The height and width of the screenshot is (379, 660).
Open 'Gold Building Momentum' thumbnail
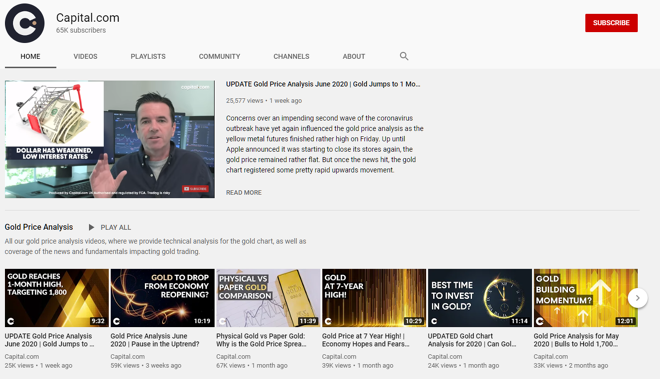585,298
